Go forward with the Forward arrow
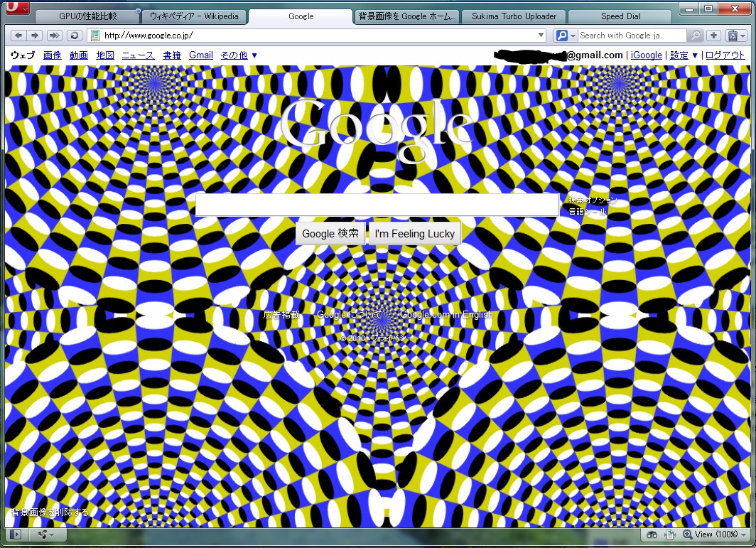 click(x=35, y=36)
